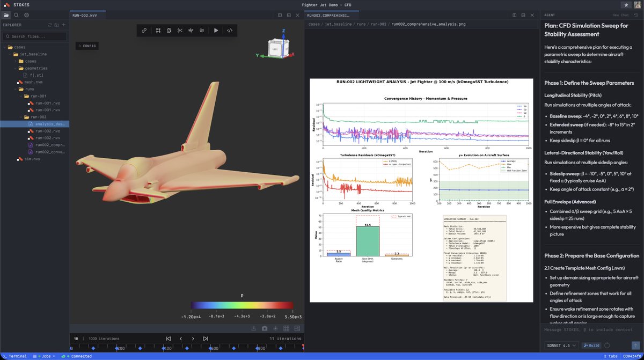644x360 pixels.
Task: Select the bounding box tool in the viewport toolbar
Action: click(158, 31)
